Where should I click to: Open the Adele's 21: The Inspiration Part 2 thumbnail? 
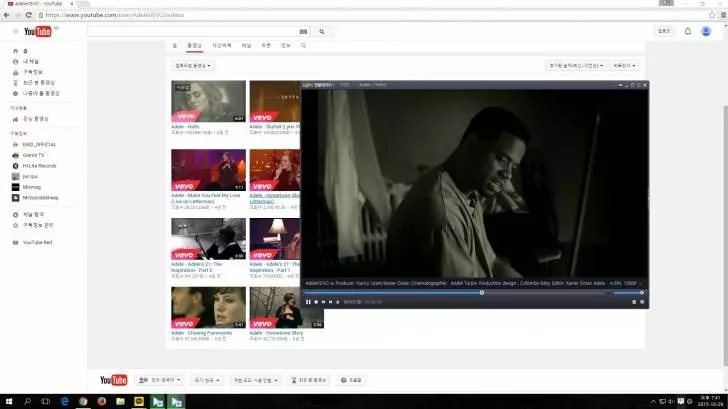click(208, 239)
